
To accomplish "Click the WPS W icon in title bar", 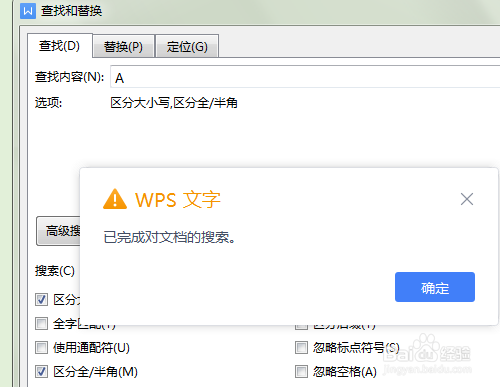I will pyautogui.click(x=28, y=11).
